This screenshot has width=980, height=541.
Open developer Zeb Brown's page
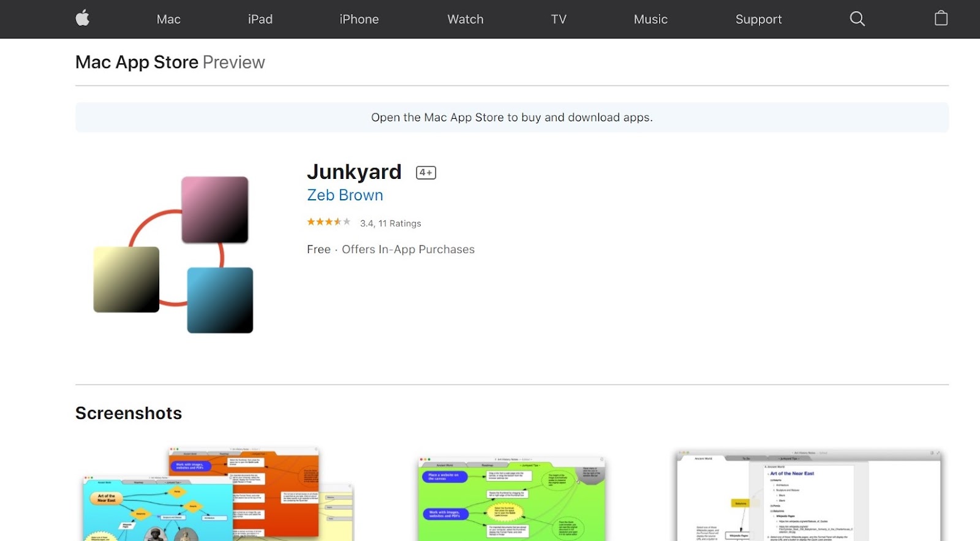345,195
